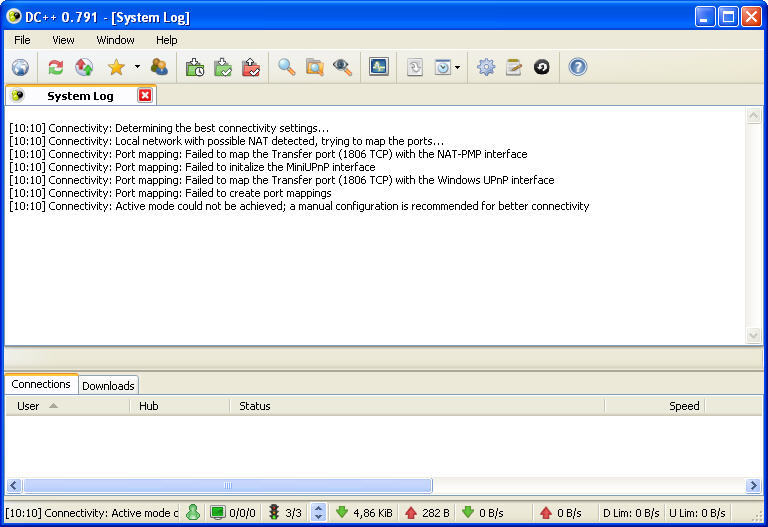Open the Search magnifier icon

(x=287, y=67)
